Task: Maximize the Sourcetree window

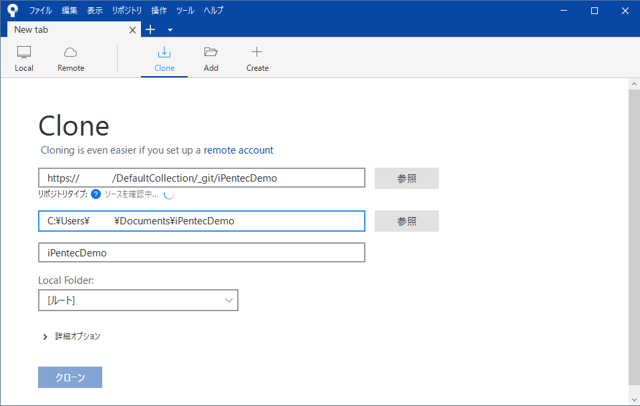Action: coord(594,11)
